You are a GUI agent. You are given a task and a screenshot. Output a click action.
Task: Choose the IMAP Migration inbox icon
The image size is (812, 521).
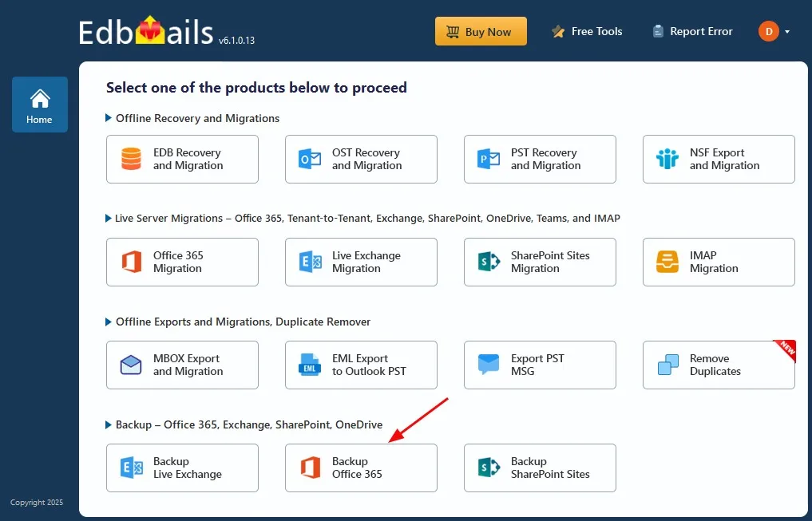coord(667,262)
